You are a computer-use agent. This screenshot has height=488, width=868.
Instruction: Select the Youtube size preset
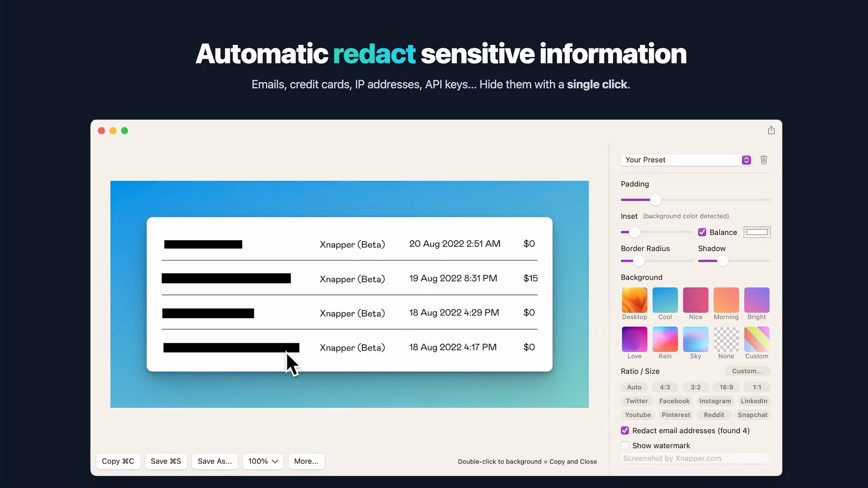click(x=638, y=415)
